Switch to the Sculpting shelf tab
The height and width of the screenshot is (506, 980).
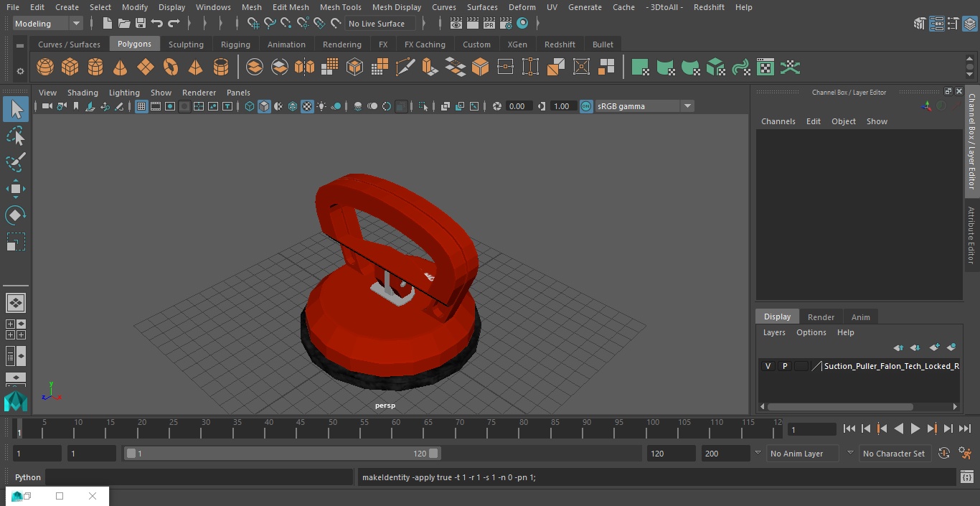tap(186, 44)
